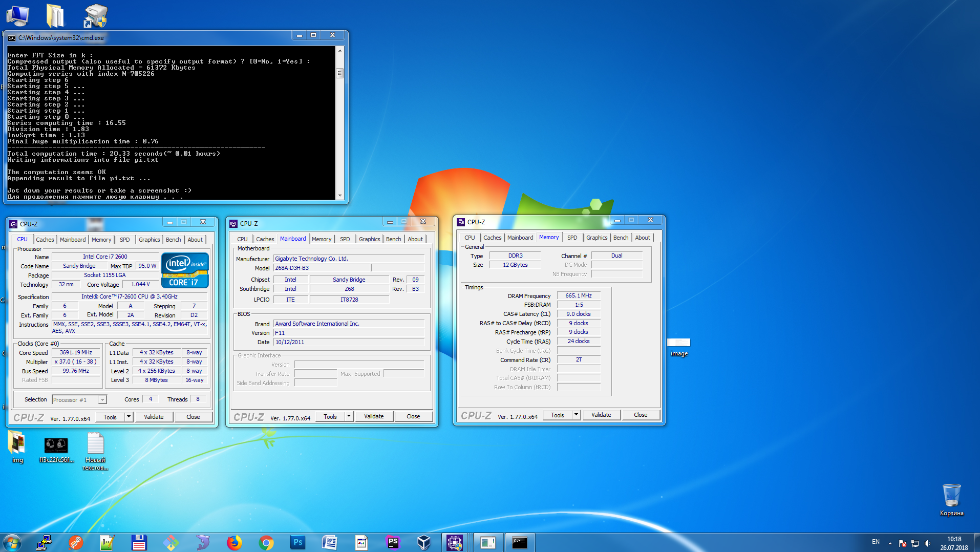Open SPD tab in right CPU-Z window
This screenshot has width=980, height=552.
pyautogui.click(x=572, y=238)
